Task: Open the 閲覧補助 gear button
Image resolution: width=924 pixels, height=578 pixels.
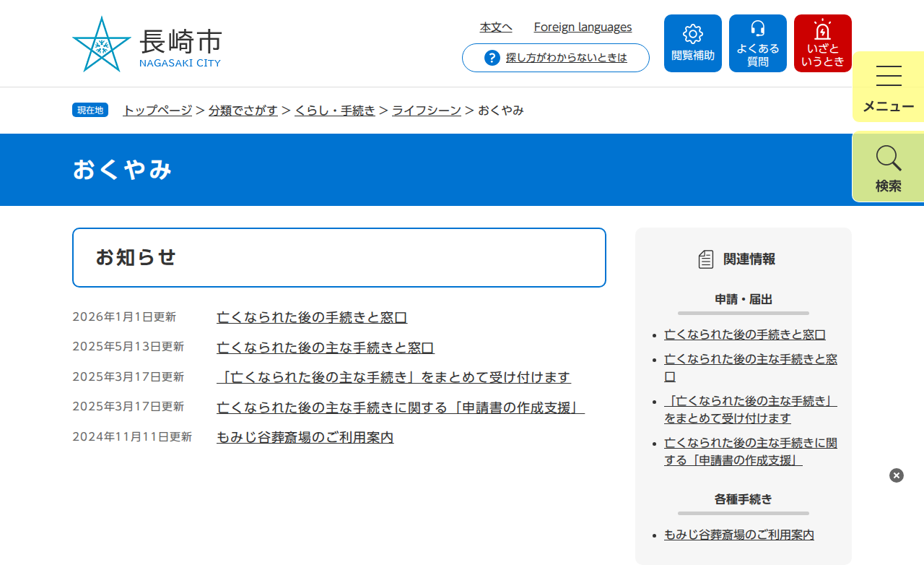Action: (x=693, y=43)
